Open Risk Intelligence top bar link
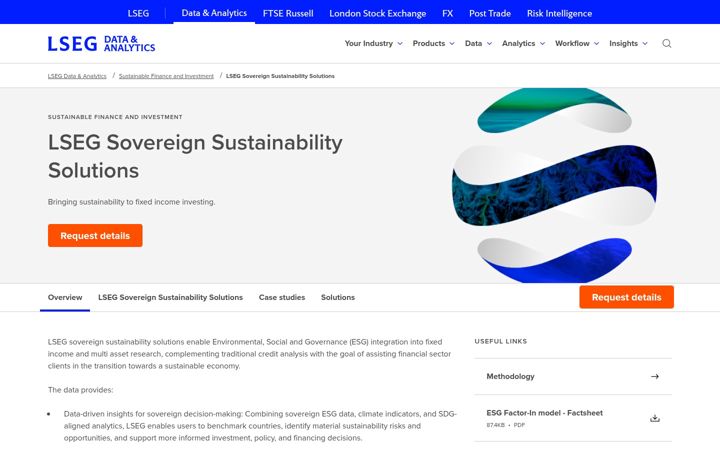This screenshot has height=450, width=720. click(x=559, y=13)
